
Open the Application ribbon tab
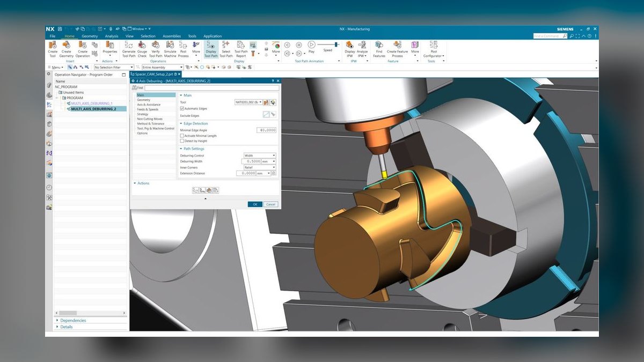pos(213,36)
